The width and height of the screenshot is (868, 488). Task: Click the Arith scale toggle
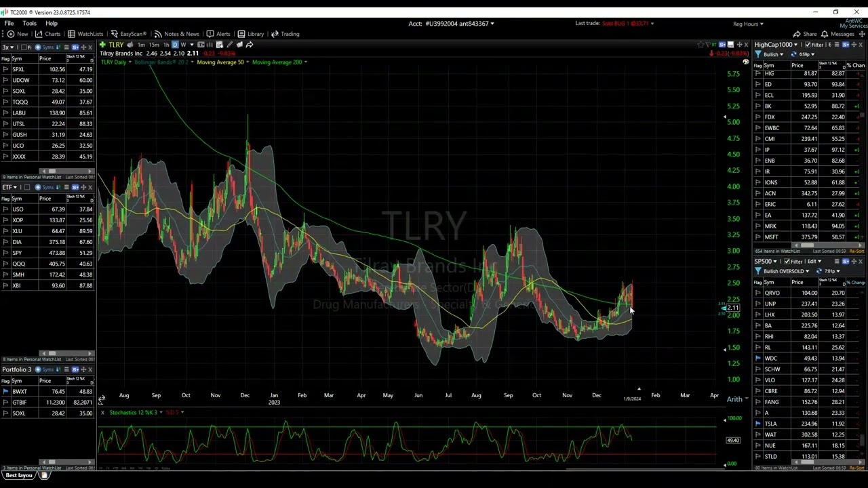pyautogui.click(x=737, y=399)
